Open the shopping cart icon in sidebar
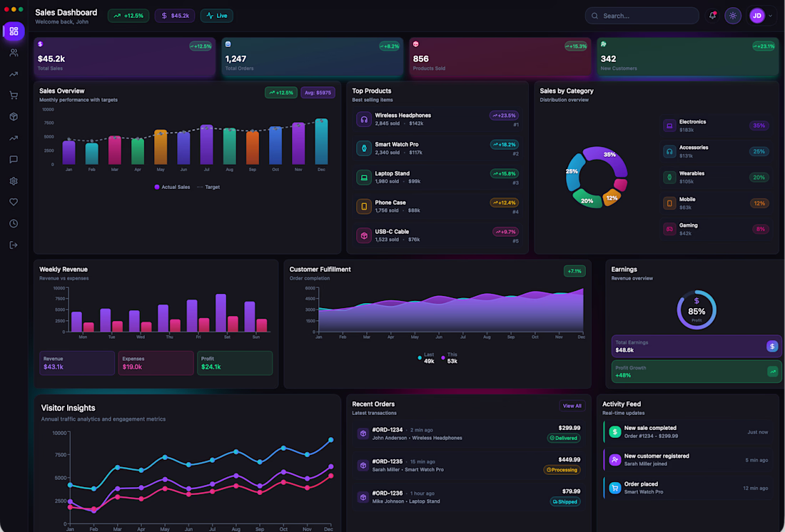785x532 pixels. coord(14,95)
